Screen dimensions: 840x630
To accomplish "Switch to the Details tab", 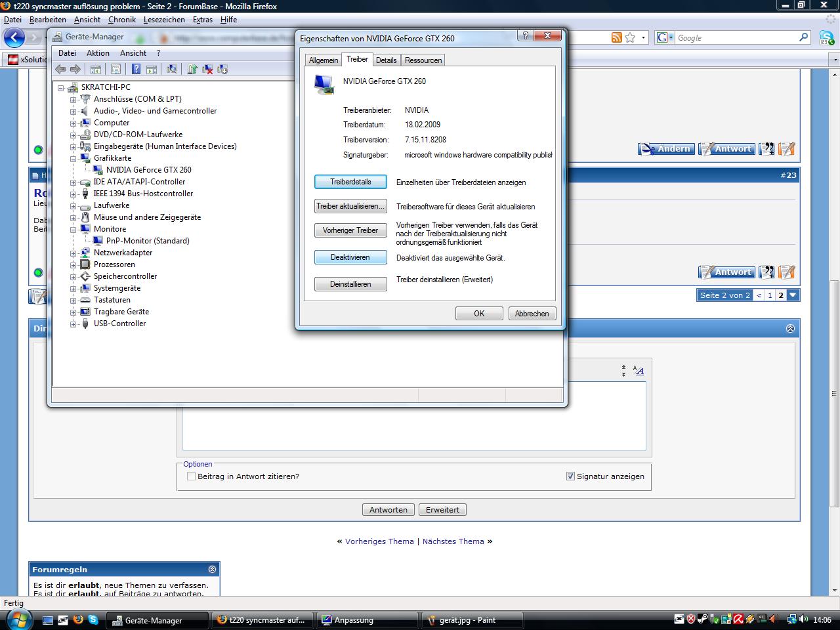I will [386, 60].
